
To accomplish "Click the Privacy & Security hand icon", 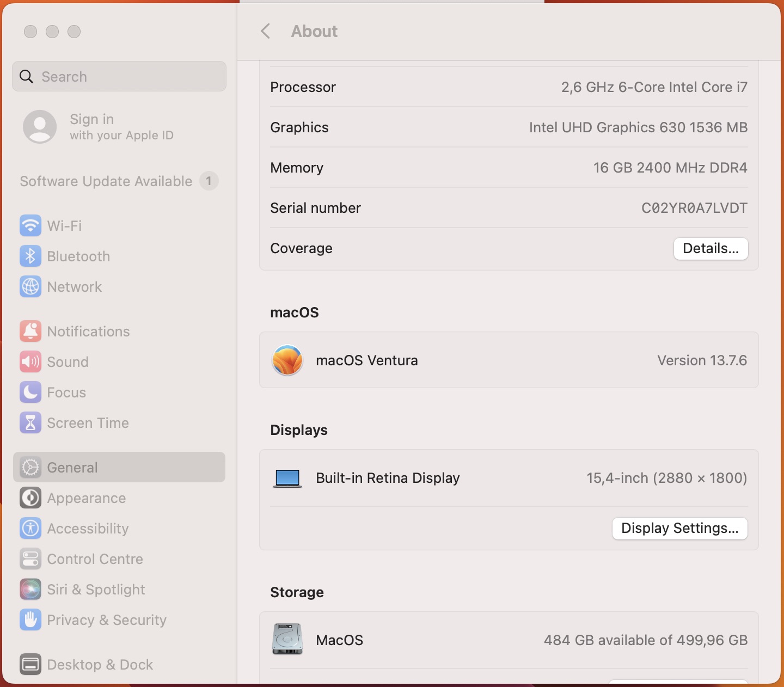I will tap(30, 619).
